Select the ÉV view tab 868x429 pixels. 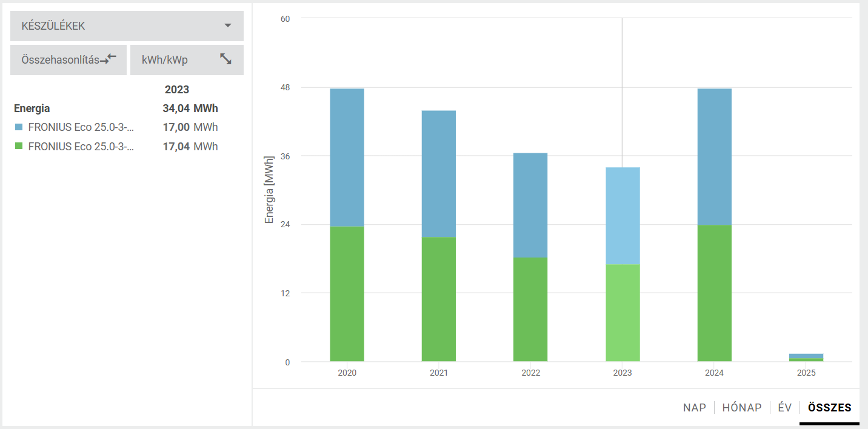point(784,408)
